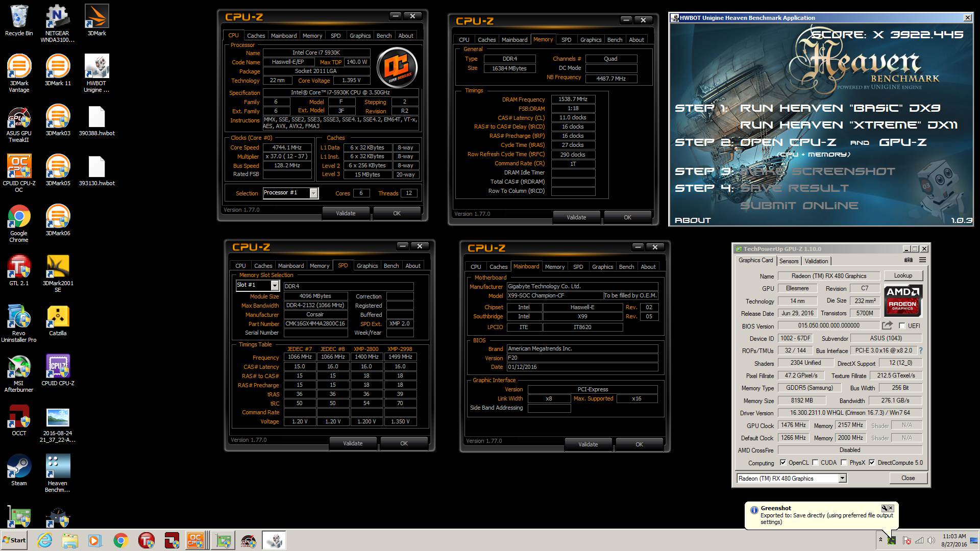The width and height of the screenshot is (980, 551).
Task: Select the SPD tab in the CPU-Z memory timings window
Action: click(x=566, y=40)
